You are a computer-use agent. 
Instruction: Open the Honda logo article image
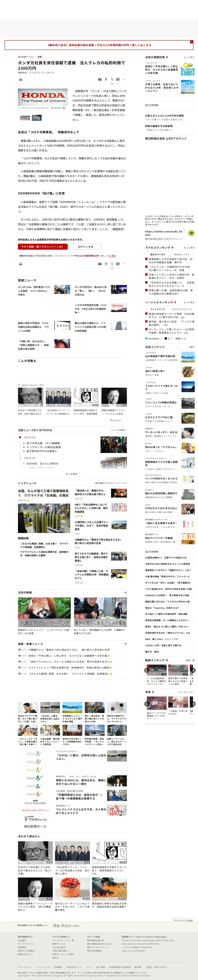[x=43, y=97]
